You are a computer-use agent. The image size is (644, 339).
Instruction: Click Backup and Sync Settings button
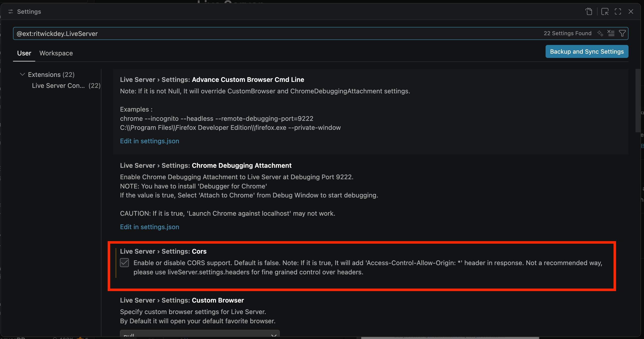[x=587, y=51]
